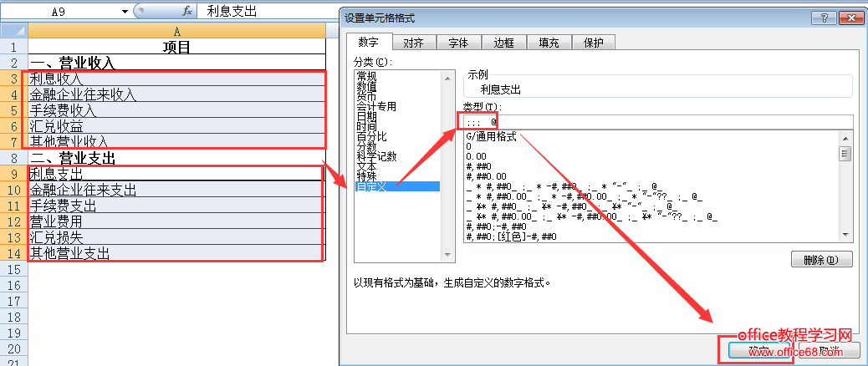Select cell 其他营业支出
The height and width of the screenshot is (366, 868).
click(x=176, y=254)
